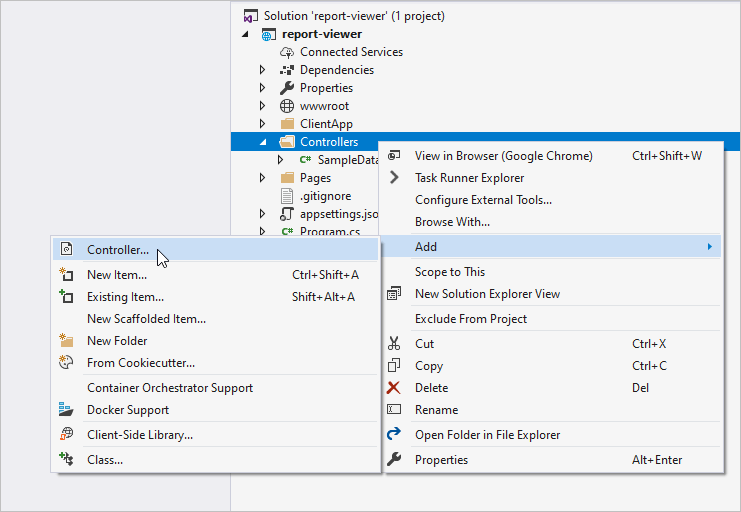The height and width of the screenshot is (512, 741).
Task: Collapse the Controllers folder node
Action: [263, 142]
